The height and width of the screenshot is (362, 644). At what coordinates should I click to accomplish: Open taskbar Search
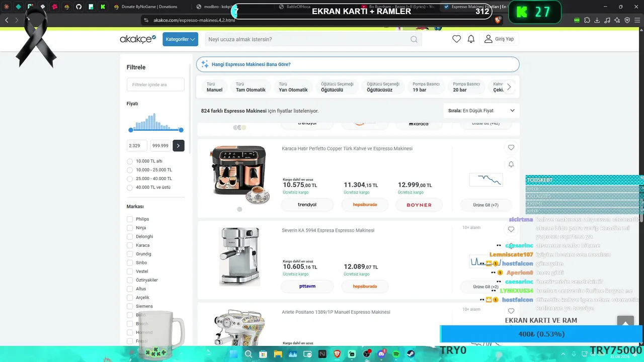click(249, 354)
